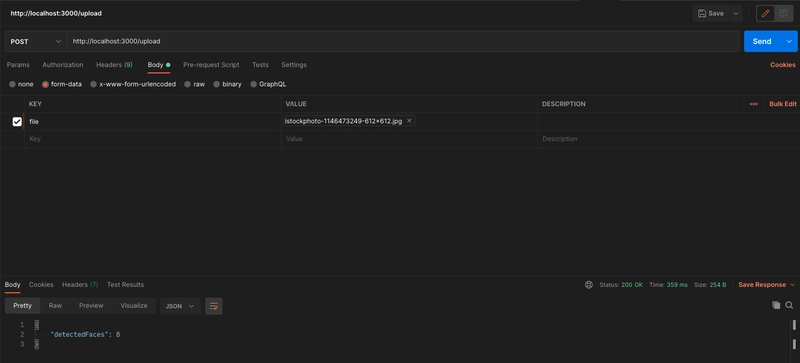Open the JSON format dropdown
800x363 pixels.
[x=180, y=306]
